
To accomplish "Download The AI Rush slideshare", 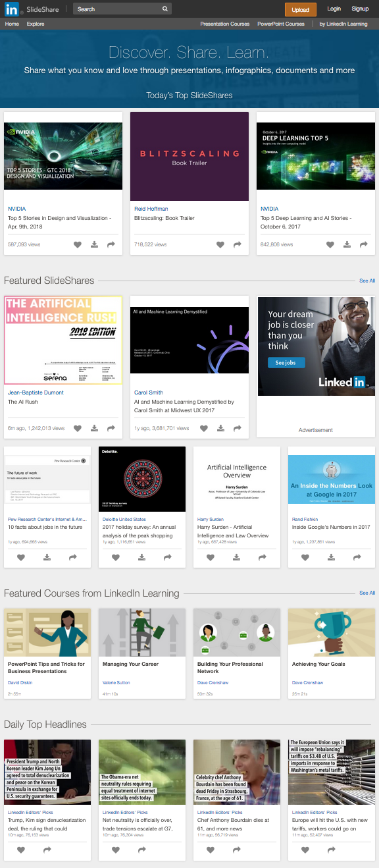I will [x=94, y=428].
